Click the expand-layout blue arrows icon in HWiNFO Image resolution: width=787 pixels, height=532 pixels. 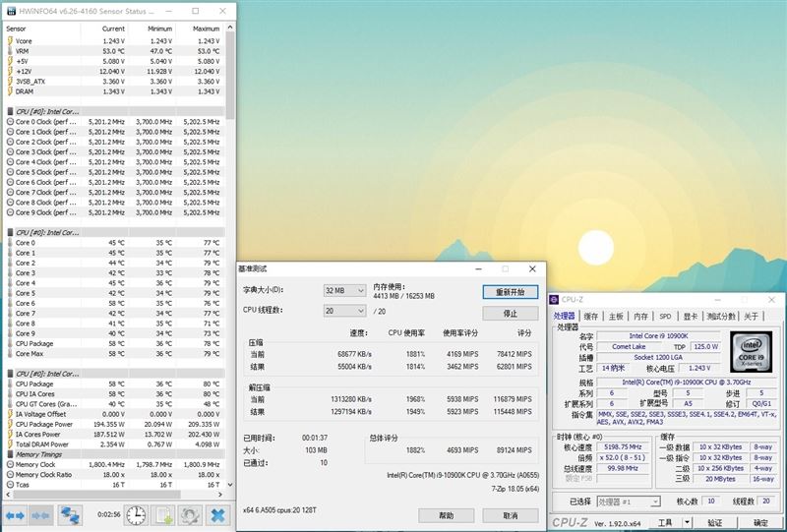15,515
